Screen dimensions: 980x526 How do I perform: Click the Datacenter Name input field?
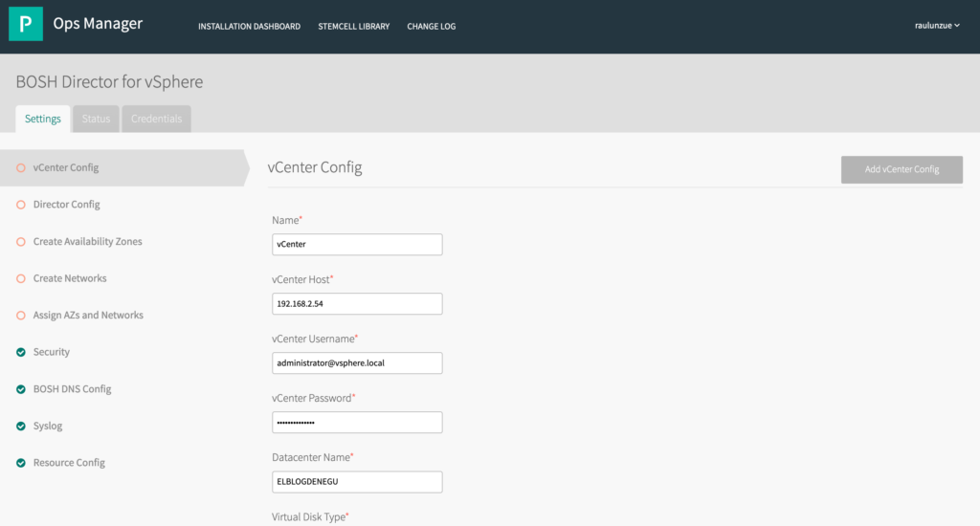coord(357,482)
